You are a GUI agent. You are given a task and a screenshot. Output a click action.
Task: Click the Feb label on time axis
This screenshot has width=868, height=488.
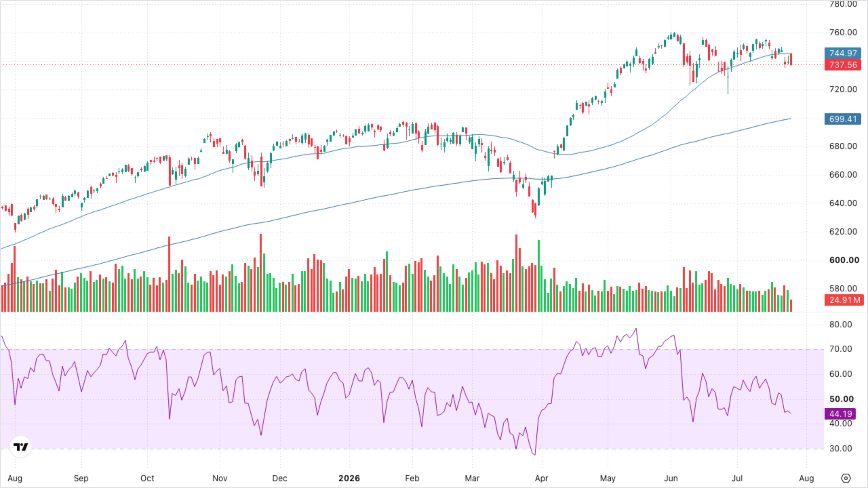point(412,479)
